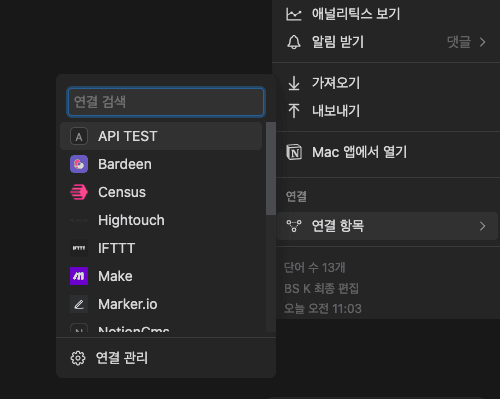Click the Bardeen logo icon
Image resolution: width=500 pixels, height=399 pixels.
pyautogui.click(x=79, y=164)
